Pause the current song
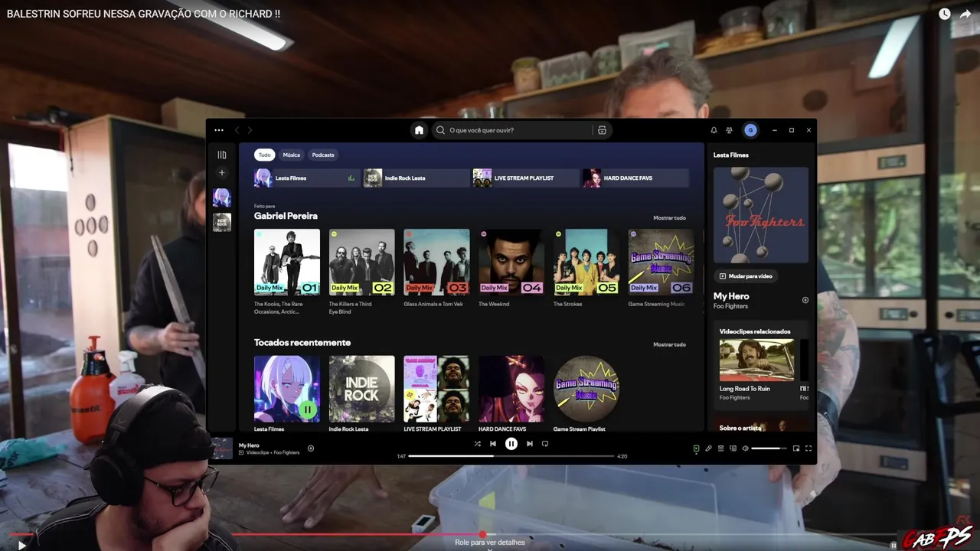This screenshot has height=551, width=980. (511, 444)
